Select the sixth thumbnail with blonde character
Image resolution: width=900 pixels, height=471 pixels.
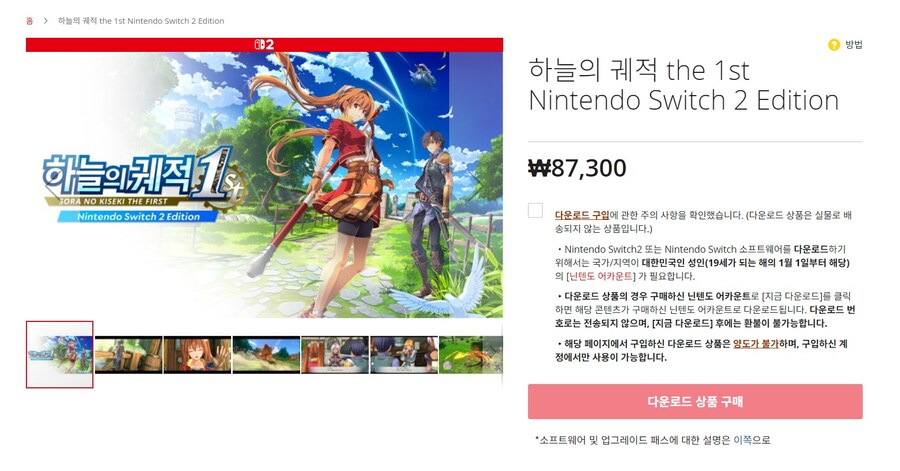coord(404,355)
